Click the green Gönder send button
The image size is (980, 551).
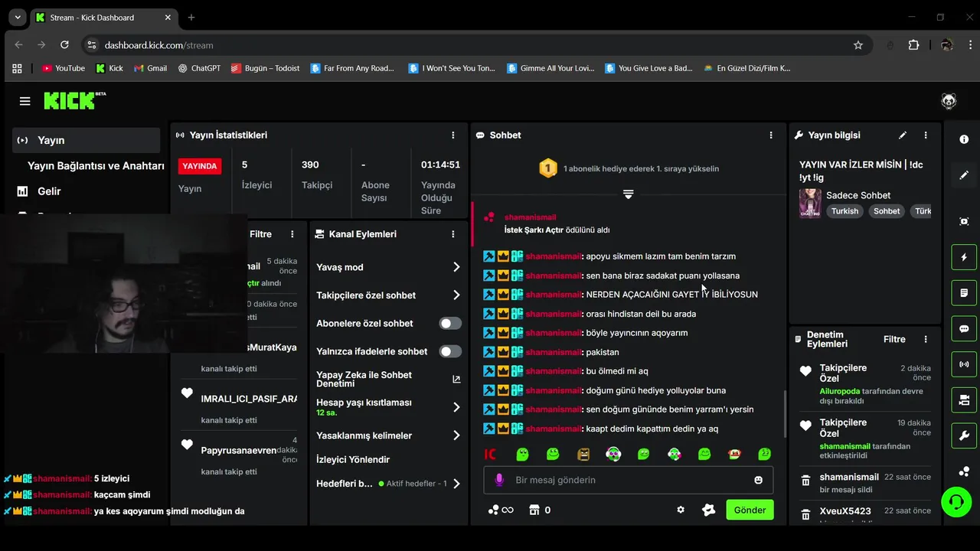[x=750, y=510]
